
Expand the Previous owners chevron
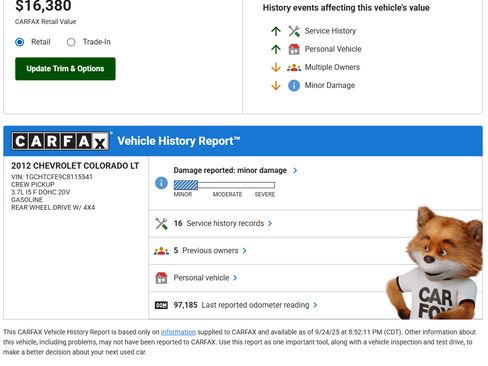pos(244,251)
